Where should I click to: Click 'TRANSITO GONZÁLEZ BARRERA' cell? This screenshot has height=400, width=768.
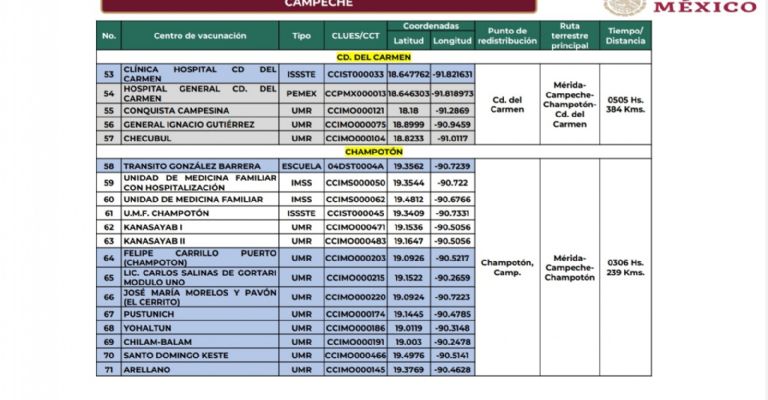[200, 166]
